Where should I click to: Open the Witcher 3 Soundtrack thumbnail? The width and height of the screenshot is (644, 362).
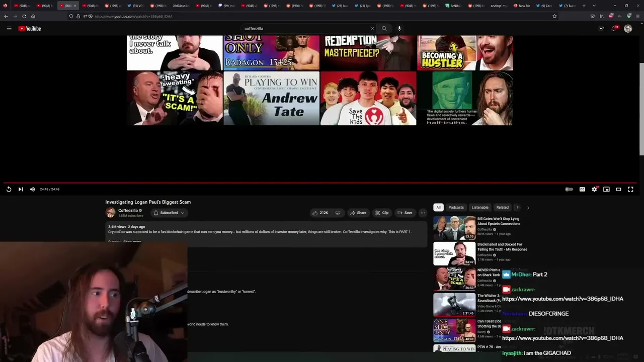point(454,305)
